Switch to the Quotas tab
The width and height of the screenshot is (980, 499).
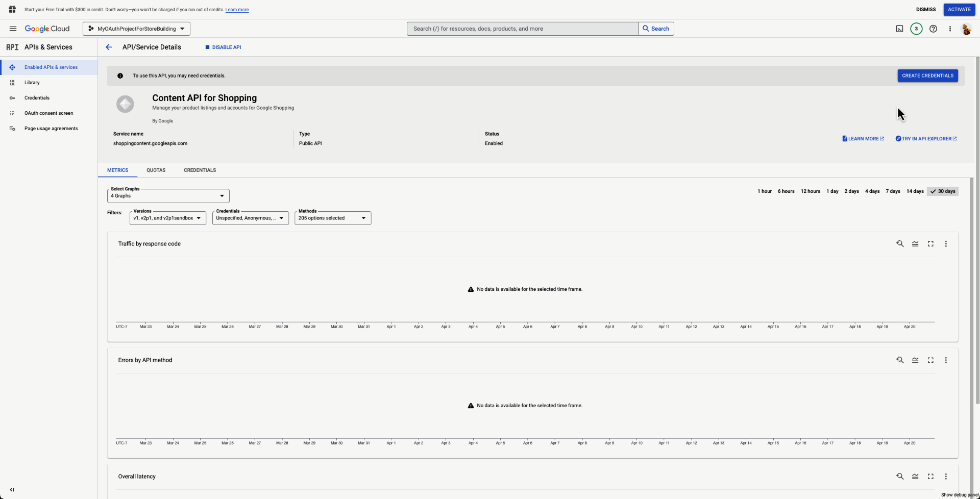[x=156, y=170]
